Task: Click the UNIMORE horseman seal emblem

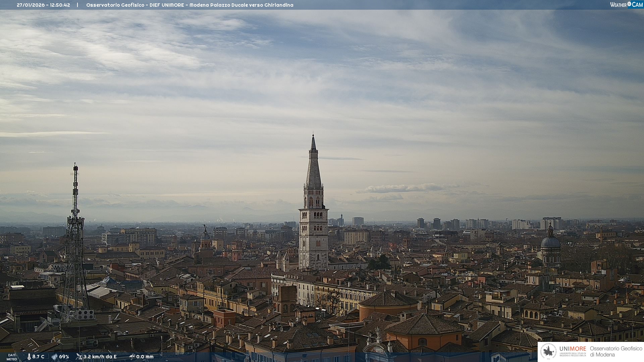Action: [x=548, y=352]
